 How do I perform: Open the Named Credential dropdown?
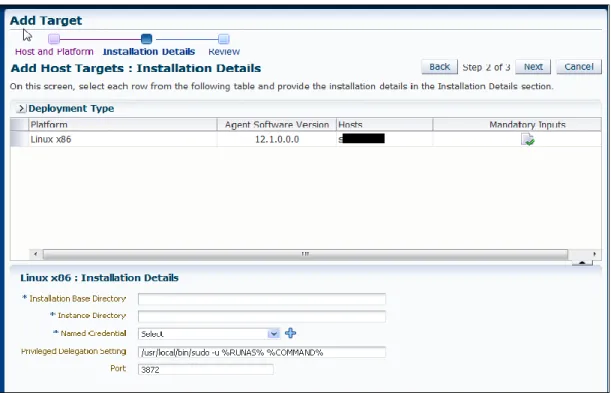[274, 333]
